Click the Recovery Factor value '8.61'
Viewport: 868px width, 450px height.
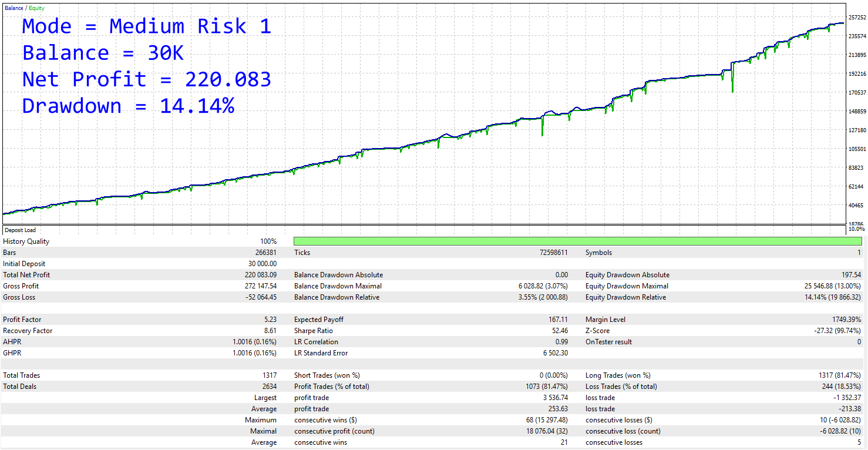click(270, 331)
